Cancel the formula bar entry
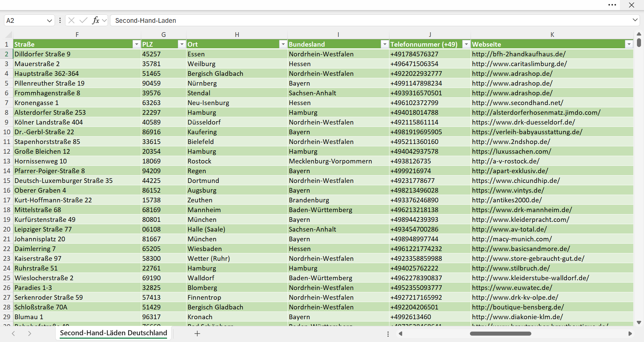This screenshot has width=644, height=342. click(x=71, y=20)
